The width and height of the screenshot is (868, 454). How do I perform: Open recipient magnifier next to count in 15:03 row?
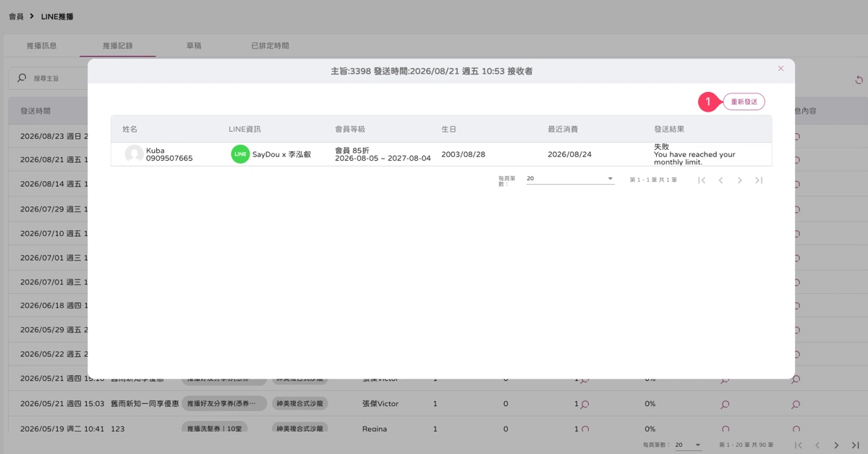click(x=584, y=404)
